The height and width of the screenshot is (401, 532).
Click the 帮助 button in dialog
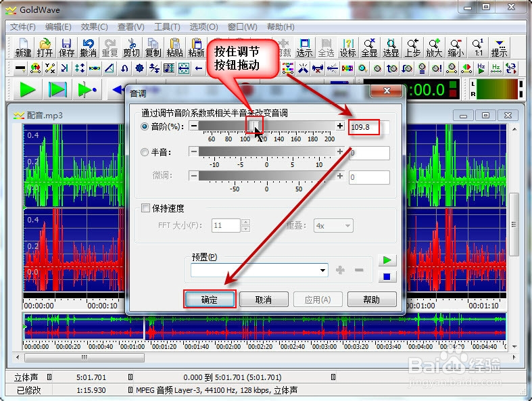372,300
